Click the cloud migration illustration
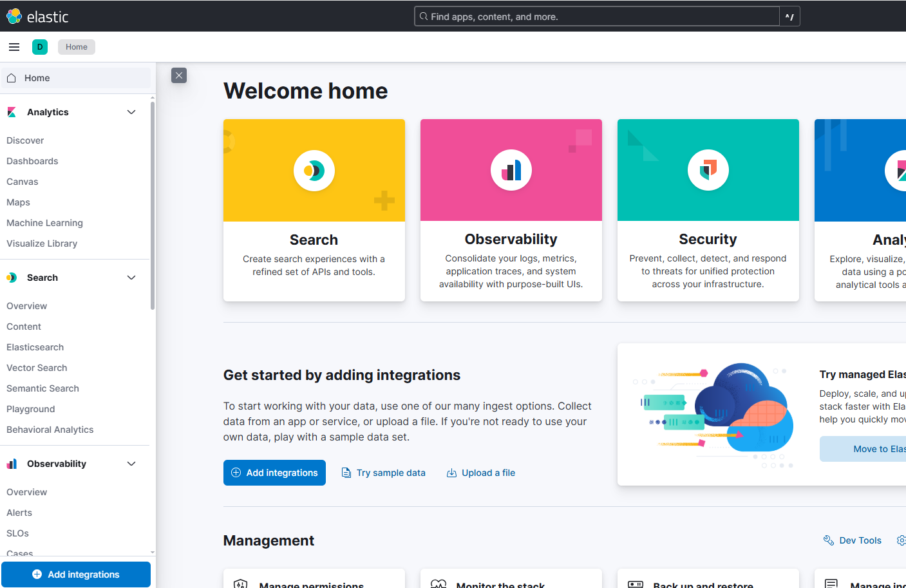This screenshot has width=906, height=588. point(713,415)
